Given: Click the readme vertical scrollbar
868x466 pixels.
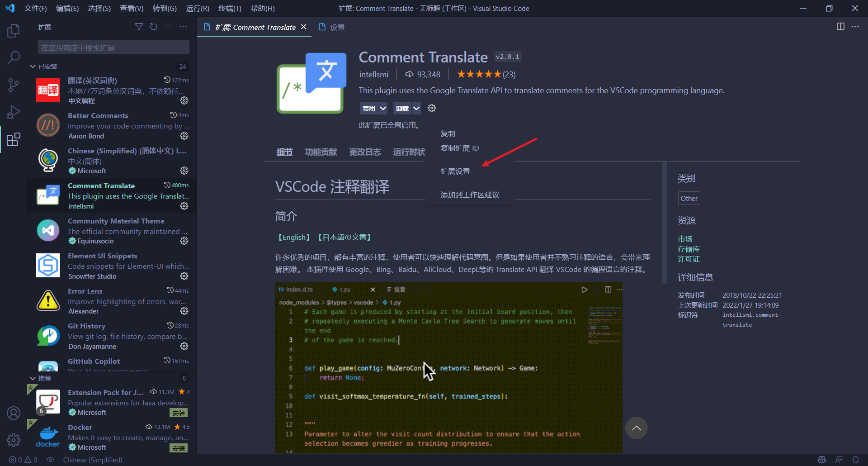Looking at the screenshot, I should [x=664, y=222].
